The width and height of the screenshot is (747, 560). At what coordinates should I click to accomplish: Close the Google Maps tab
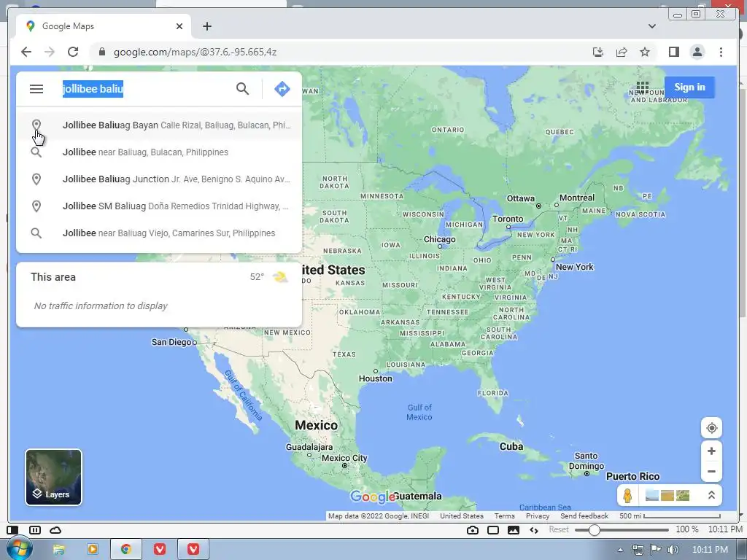[179, 26]
